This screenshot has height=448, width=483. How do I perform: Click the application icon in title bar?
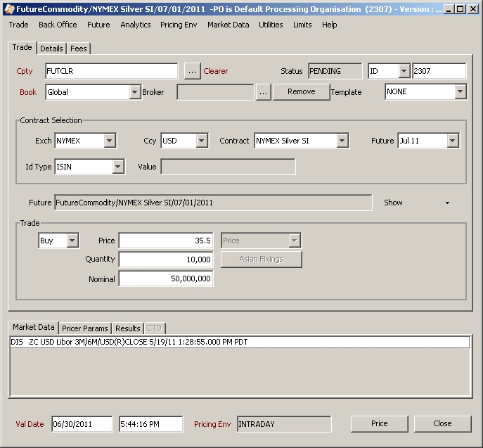[x=10, y=9]
